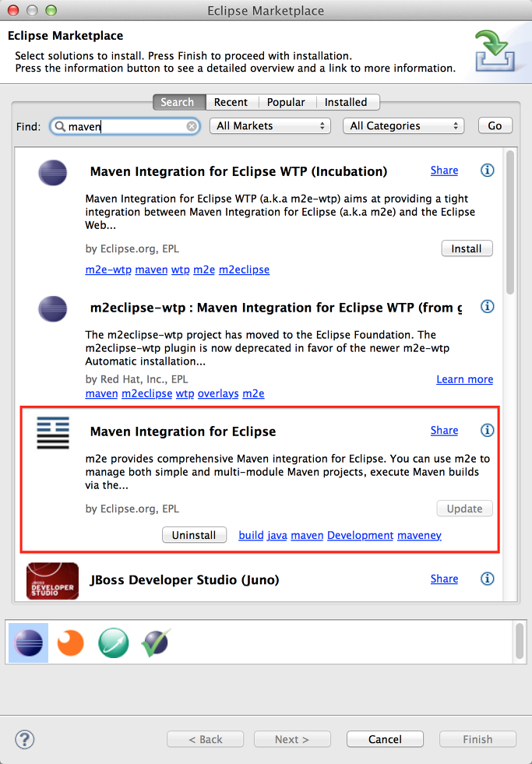Viewport: 532px width, 764px height.
Task: Click the title 'JBoss Developer Studio (Juno)'
Action: [185, 580]
